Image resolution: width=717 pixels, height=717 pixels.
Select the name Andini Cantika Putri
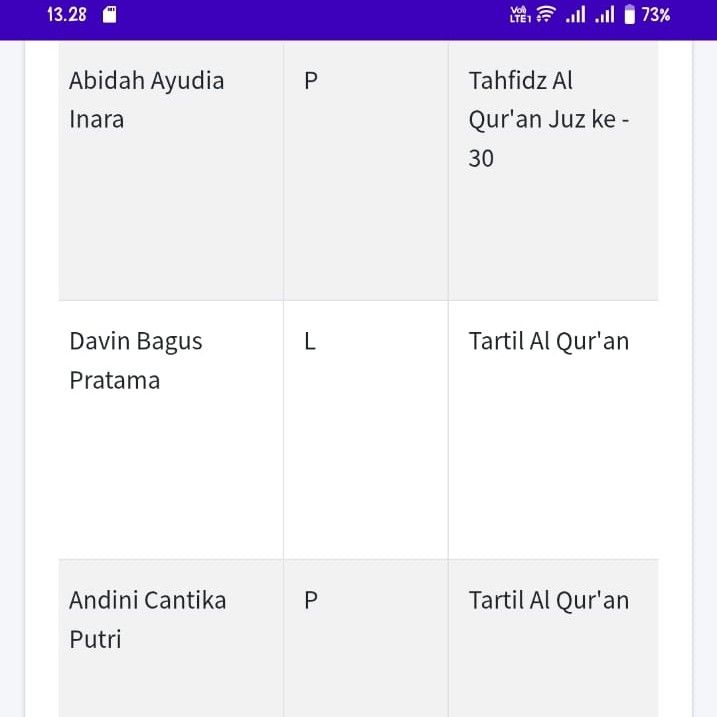(x=148, y=620)
